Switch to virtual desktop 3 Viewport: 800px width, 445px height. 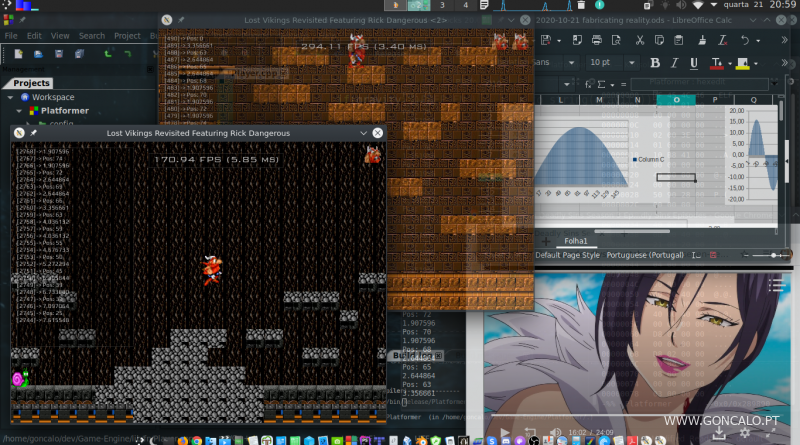click(x=442, y=5)
